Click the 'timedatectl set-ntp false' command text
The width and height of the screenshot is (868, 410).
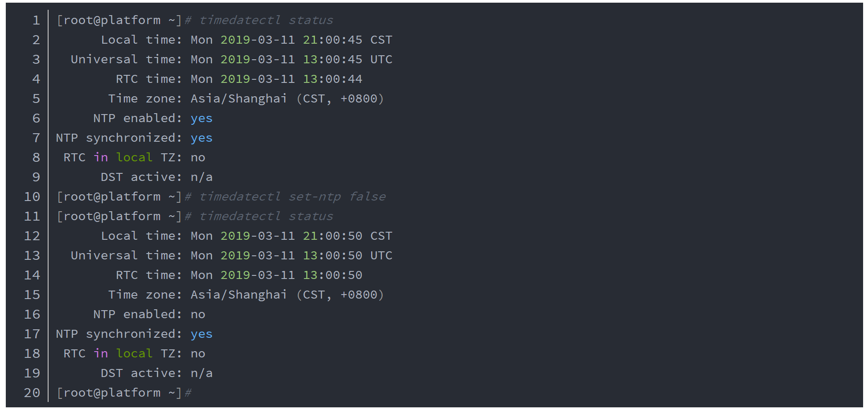point(292,197)
